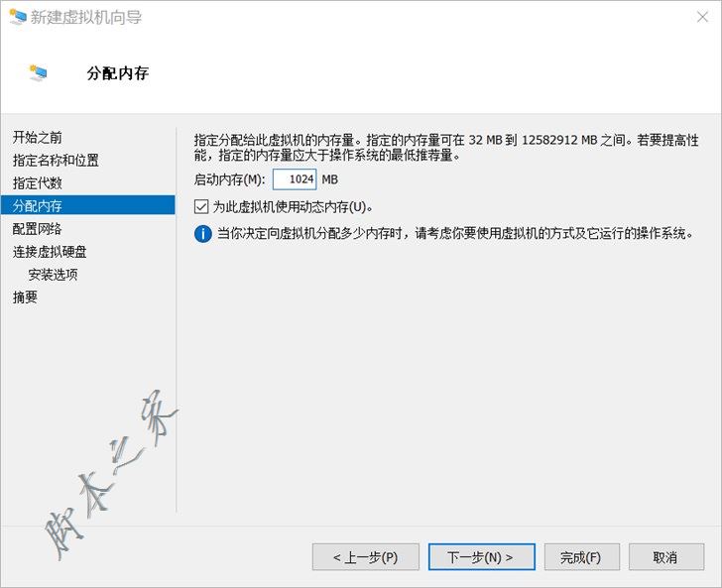Click the 启动内存 input field

click(295, 179)
